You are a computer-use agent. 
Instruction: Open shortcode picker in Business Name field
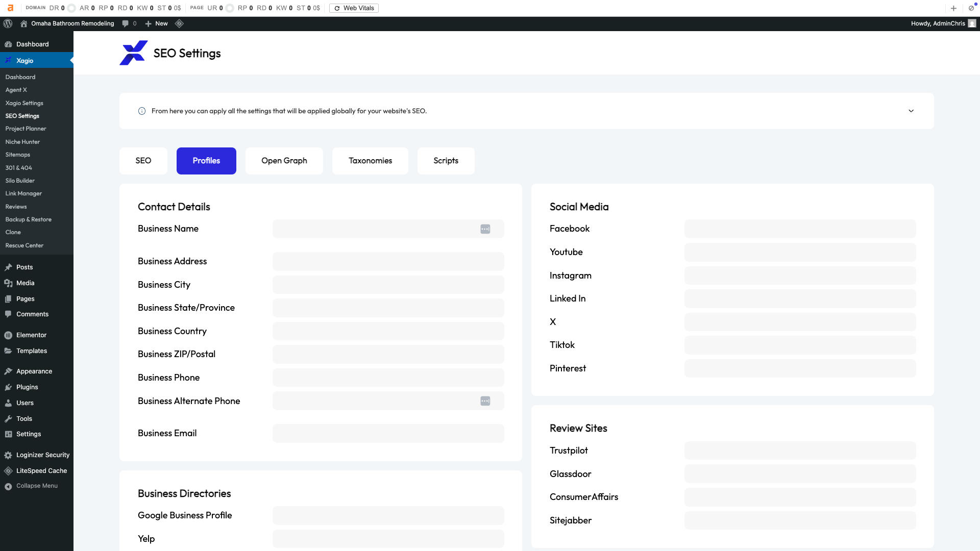pyautogui.click(x=485, y=229)
